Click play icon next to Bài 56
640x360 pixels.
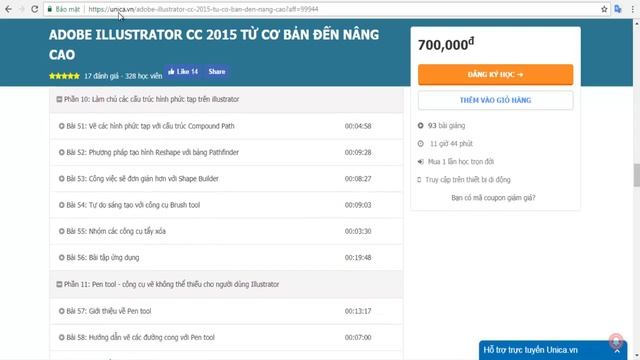click(x=62, y=258)
